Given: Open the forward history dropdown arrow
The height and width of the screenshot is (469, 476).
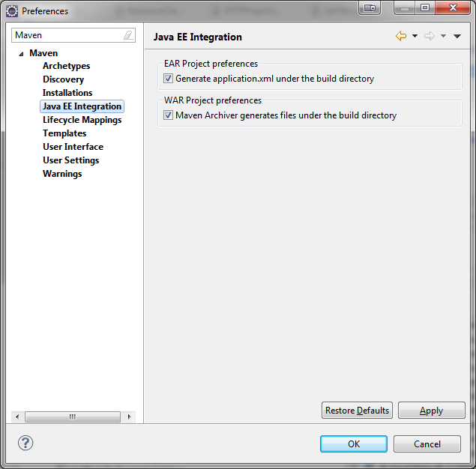Looking at the screenshot, I should tap(443, 36).
